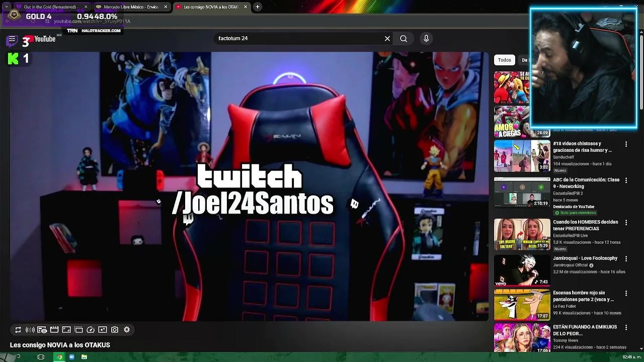Click the eye visibility panel icon

42,330
